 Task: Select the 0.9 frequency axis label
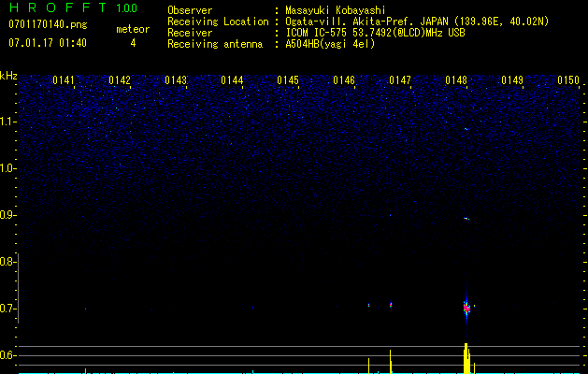point(8,215)
